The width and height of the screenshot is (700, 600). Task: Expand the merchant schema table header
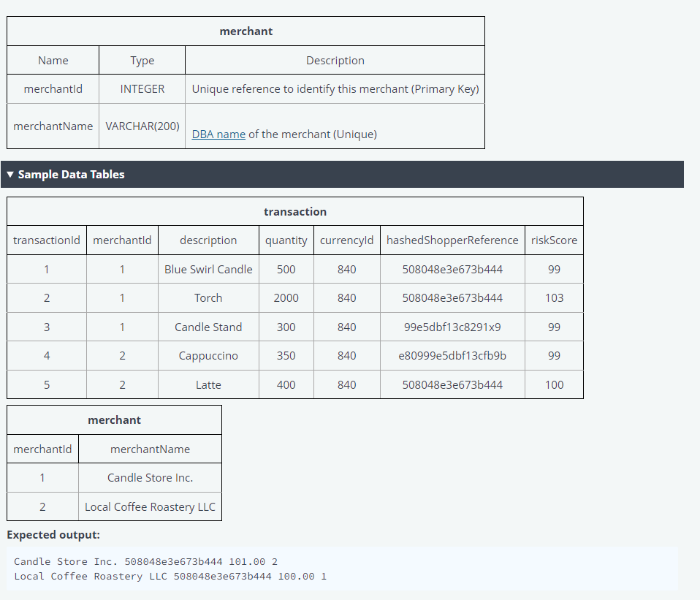[x=245, y=31]
